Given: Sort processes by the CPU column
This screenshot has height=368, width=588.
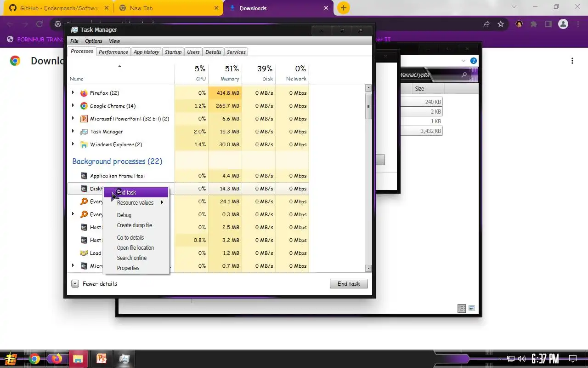Looking at the screenshot, I should click(192, 74).
